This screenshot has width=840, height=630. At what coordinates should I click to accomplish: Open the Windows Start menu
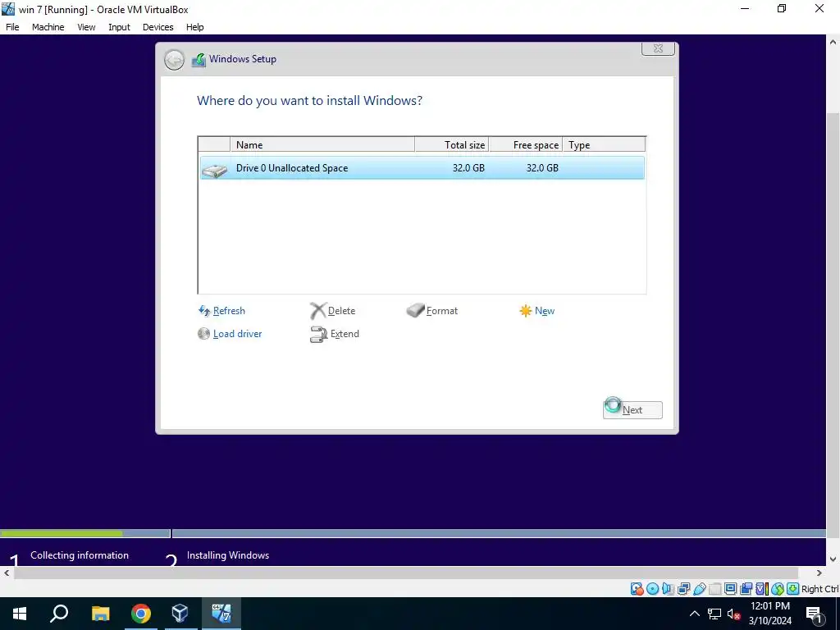(x=20, y=614)
